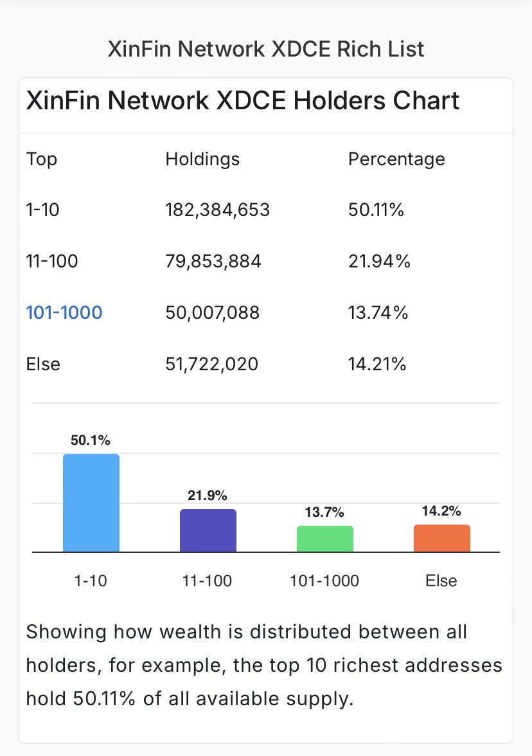
Task: Click the wealth distribution description paragraph
Action: coord(264,665)
